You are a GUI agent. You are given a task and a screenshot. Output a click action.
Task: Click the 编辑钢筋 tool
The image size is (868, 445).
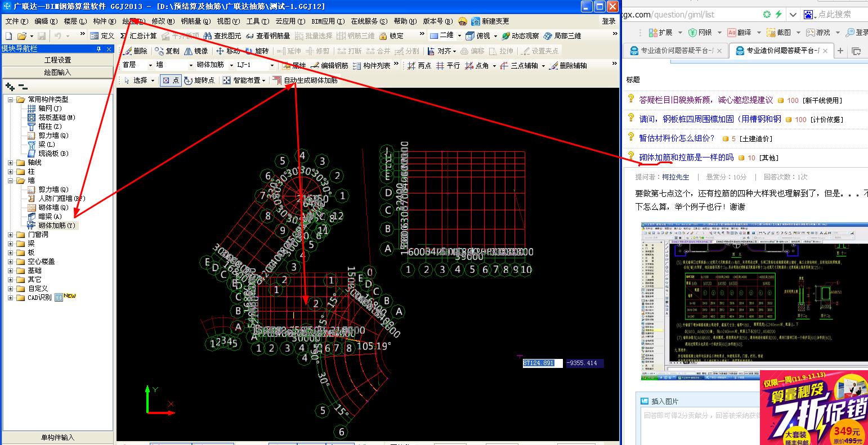(329, 65)
